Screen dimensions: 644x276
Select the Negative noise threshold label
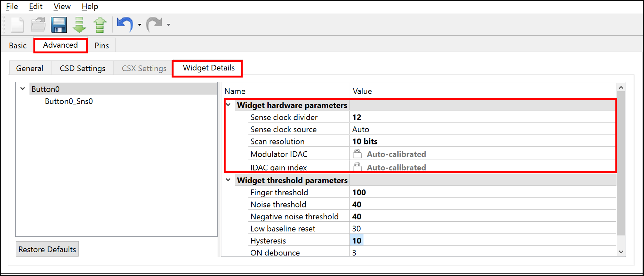pos(294,216)
